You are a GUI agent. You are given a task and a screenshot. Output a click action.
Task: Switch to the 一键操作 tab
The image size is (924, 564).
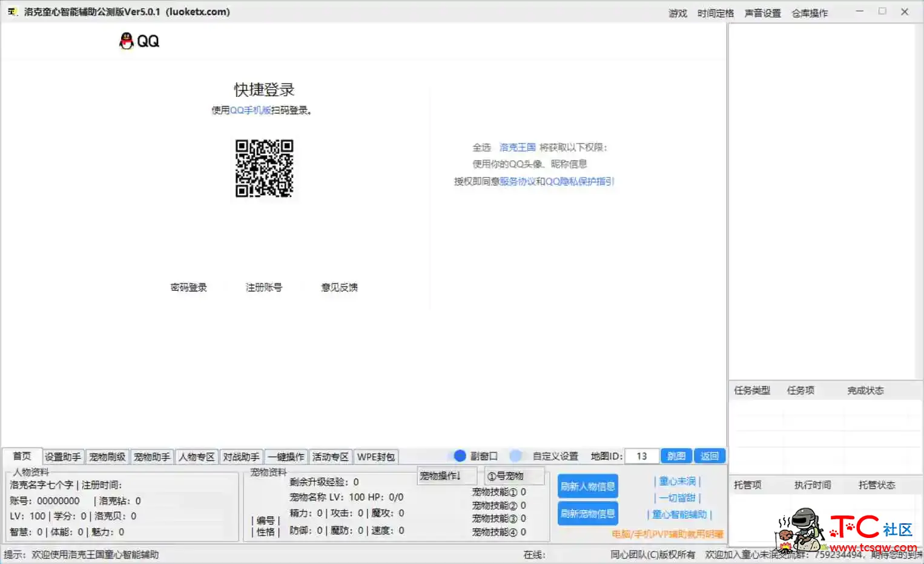click(286, 457)
